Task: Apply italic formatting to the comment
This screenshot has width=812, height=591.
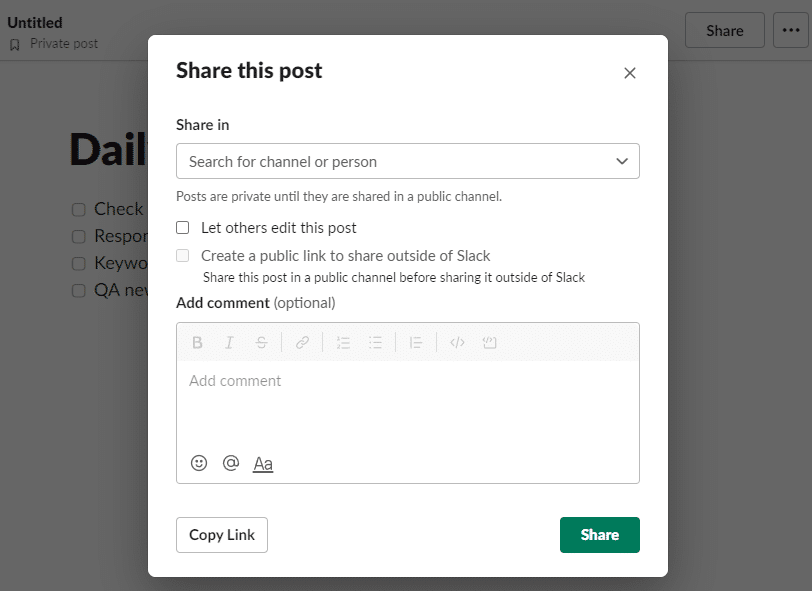Action: 229,342
